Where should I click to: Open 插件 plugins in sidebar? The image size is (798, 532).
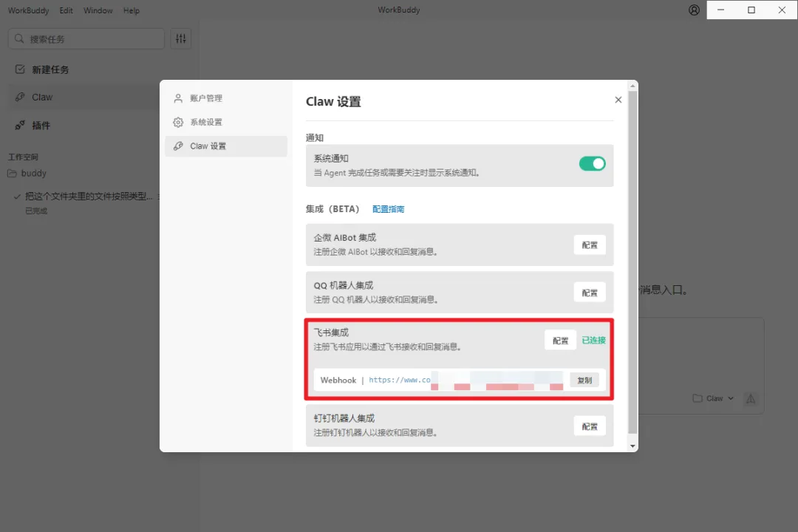pos(41,126)
